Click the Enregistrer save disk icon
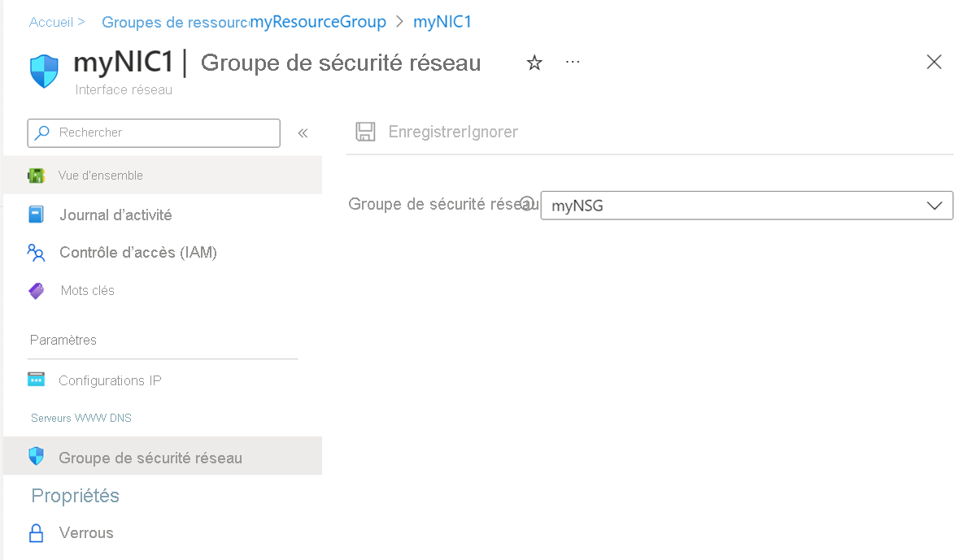Screen dimensions: 976x560 [x=364, y=131]
